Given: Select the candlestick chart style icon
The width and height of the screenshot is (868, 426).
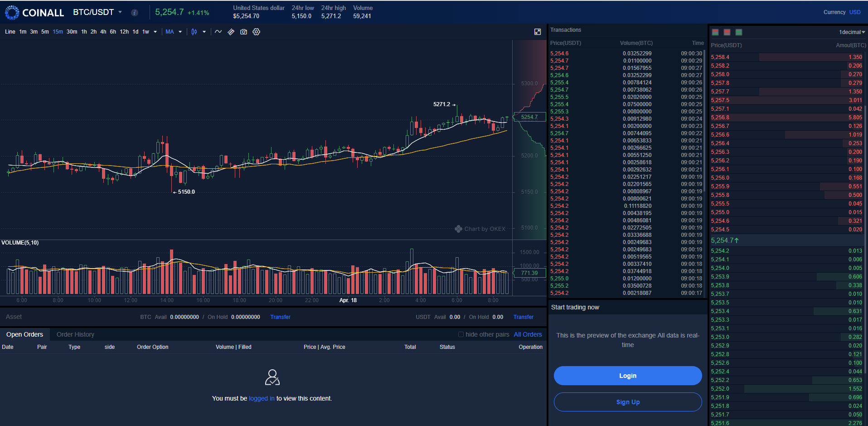Looking at the screenshot, I should coord(194,32).
